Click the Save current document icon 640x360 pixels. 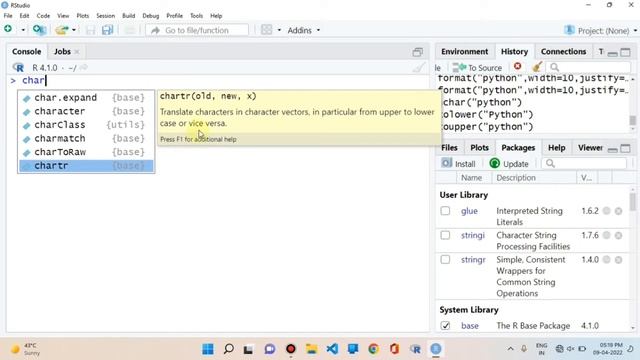click(90, 30)
